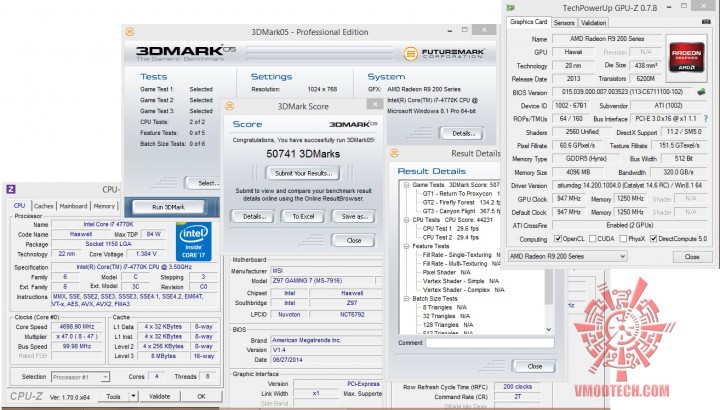Collapse the Game Tests tree node
Image resolution: width=720 pixels, height=410 pixels.
(x=406, y=185)
